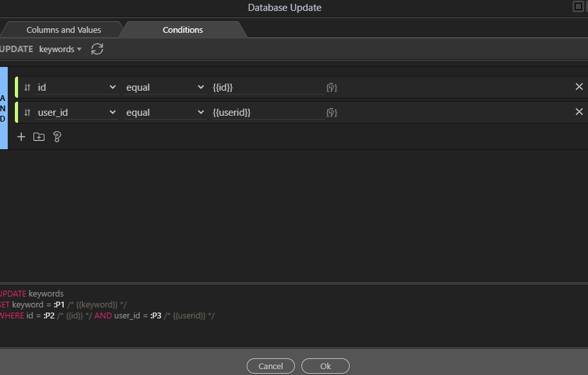Add a new condition with plus icon
The height and width of the screenshot is (375, 588).
(21, 136)
